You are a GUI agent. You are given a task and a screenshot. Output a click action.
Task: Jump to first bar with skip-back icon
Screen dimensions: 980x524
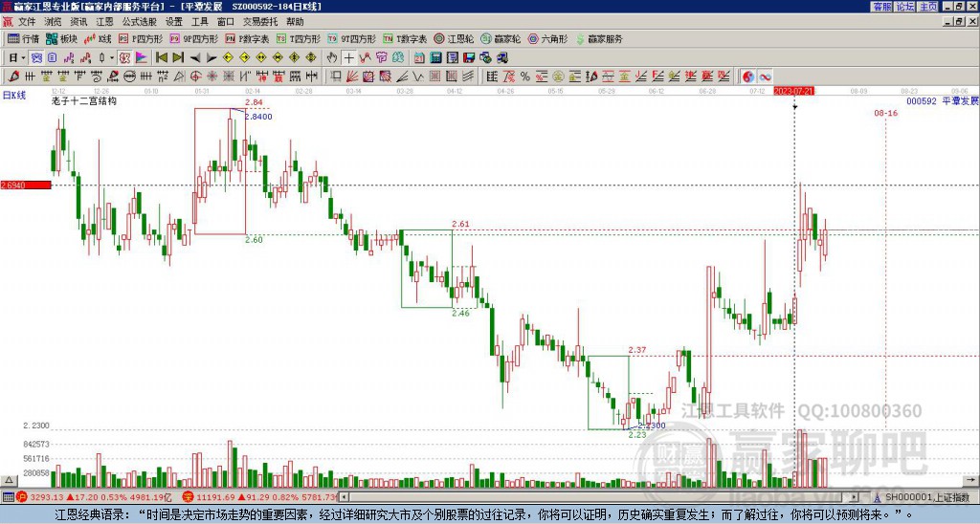tap(161, 58)
